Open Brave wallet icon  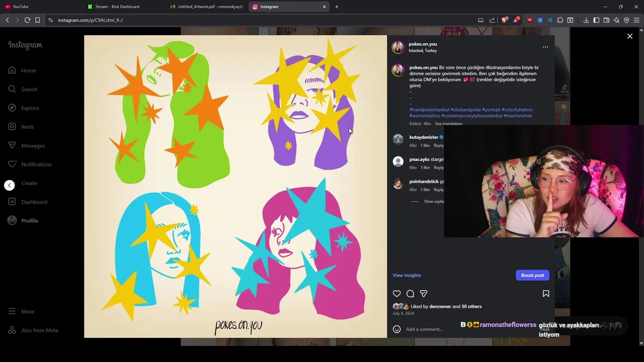[x=606, y=20]
